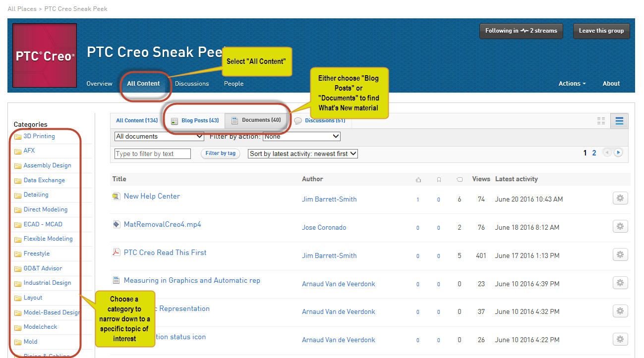Click in the filter by text field

[x=153, y=154]
